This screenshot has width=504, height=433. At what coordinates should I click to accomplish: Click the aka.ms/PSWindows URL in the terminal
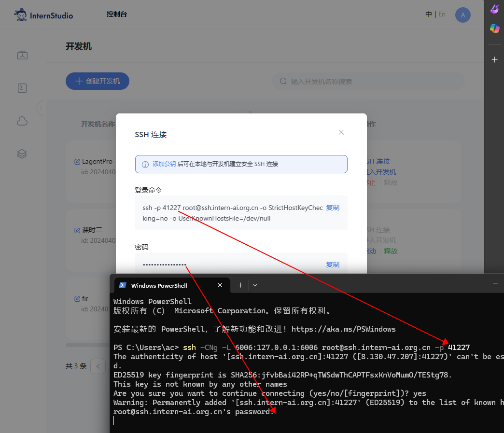[x=344, y=329]
